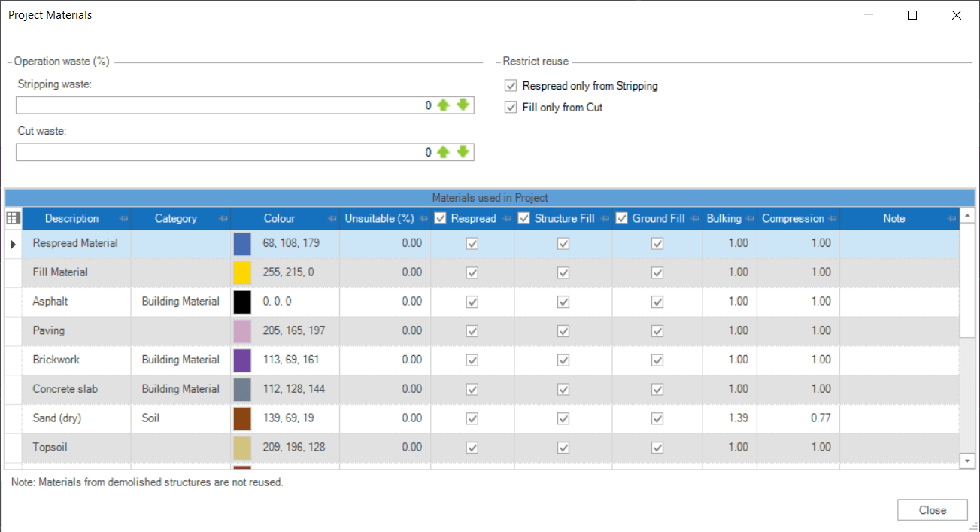Uncheck the Ground Fill header checkbox
The image size is (980, 532).
pyautogui.click(x=621, y=218)
